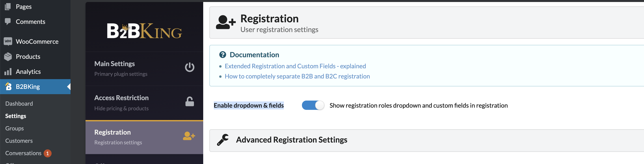Open Main Settings tab
The height and width of the screenshot is (164, 644).
(144, 69)
